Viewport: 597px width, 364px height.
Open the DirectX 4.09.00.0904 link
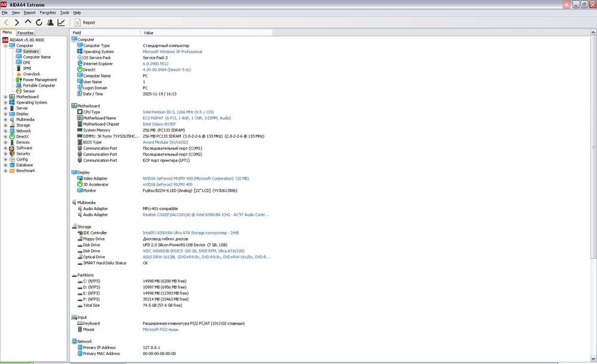pyautogui.click(x=167, y=70)
